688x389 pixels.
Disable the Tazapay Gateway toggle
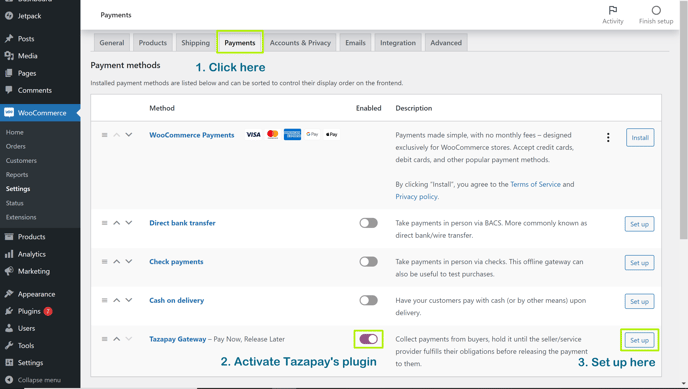click(369, 339)
